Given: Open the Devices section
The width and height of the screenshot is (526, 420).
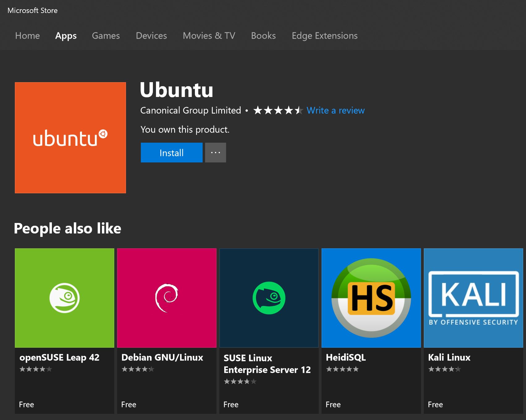Looking at the screenshot, I should point(151,36).
